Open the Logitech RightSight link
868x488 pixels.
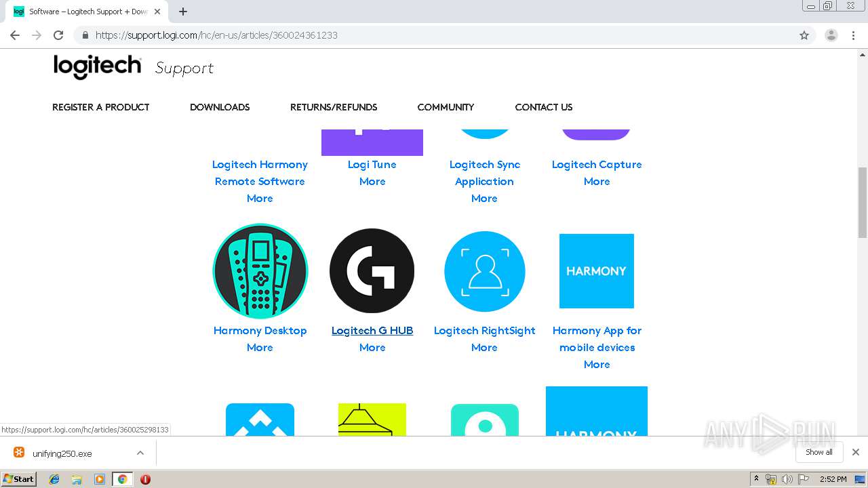pos(484,330)
